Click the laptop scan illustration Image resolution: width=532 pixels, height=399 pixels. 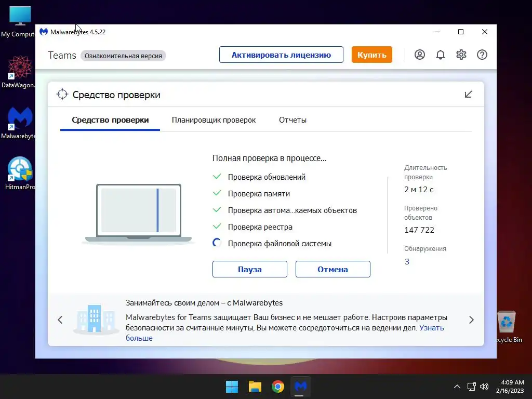point(138,214)
